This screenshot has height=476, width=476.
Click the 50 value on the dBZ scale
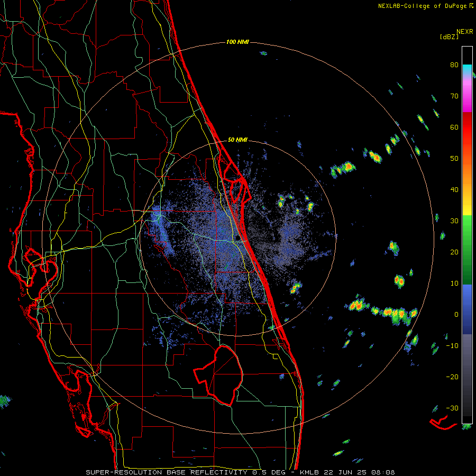pyautogui.click(x=454, y=159)
